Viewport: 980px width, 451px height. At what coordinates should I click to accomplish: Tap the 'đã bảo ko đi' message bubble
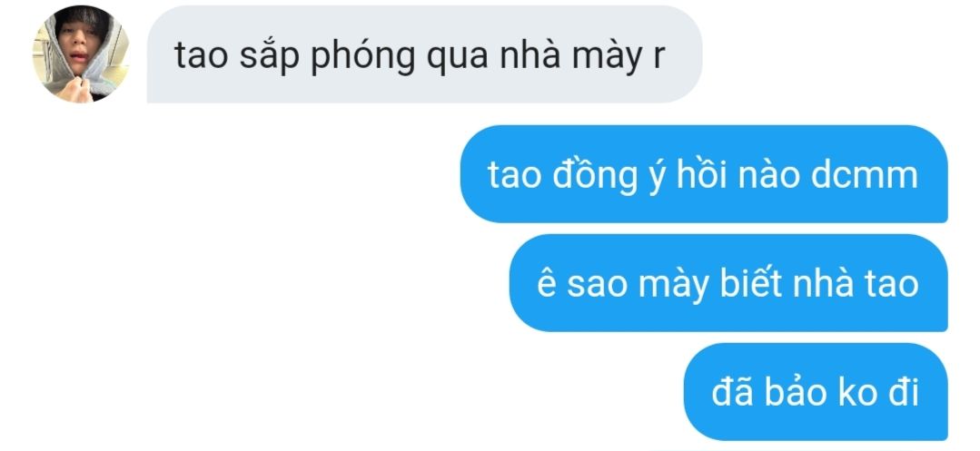(816, 392)
